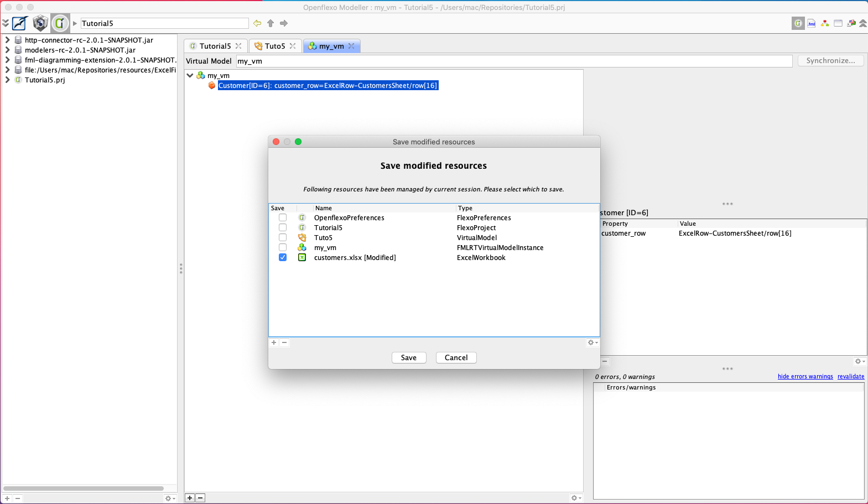
Task: Click the gray forward arrow icon
Action: point(284,23)
